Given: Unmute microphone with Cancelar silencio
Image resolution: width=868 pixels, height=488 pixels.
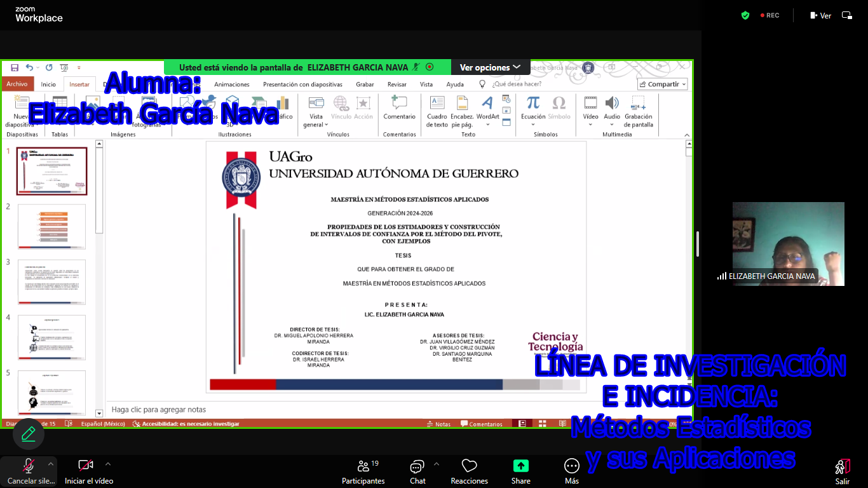Looking at the screenshot, I should coord(29,471).
